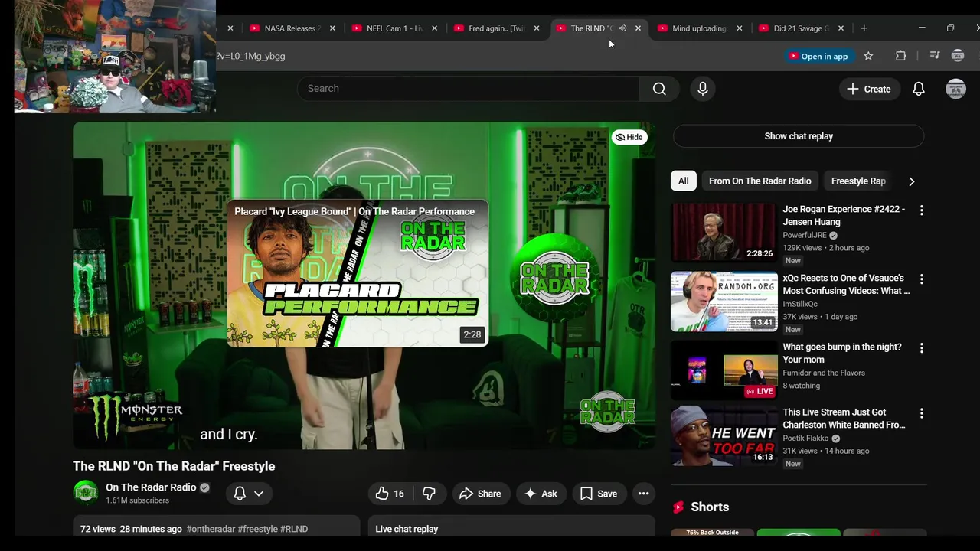Open Charleston White Banned video thumbnail
Screen dimensions: 980x551
(x=724, y=435)
